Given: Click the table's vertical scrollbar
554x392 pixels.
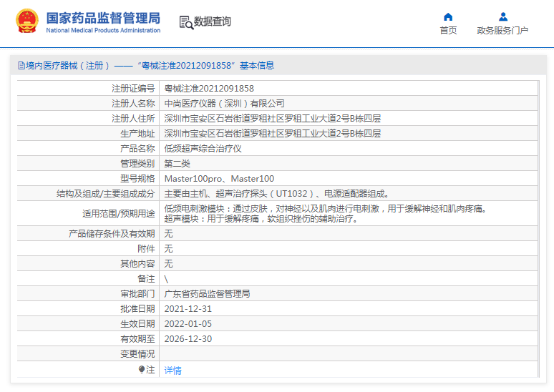Looking at the screenshot, I should pyautogui.click(x=538, y=228).
